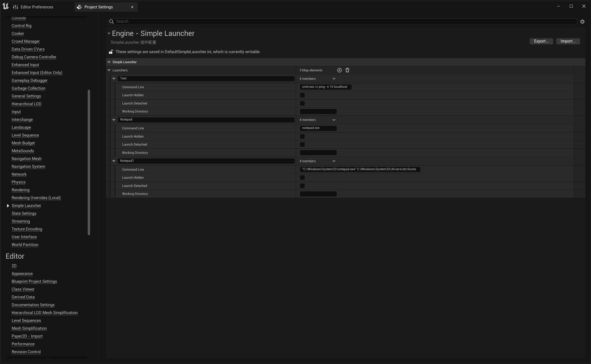The image size is (591, 364).
Task: Open Navigation Mesh settings
Action: click(27, 159)
